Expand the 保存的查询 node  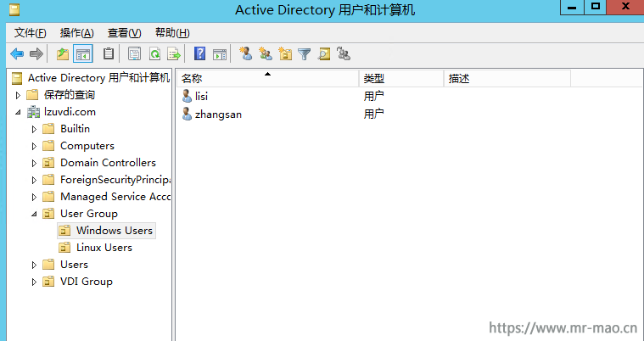(18, 95)
